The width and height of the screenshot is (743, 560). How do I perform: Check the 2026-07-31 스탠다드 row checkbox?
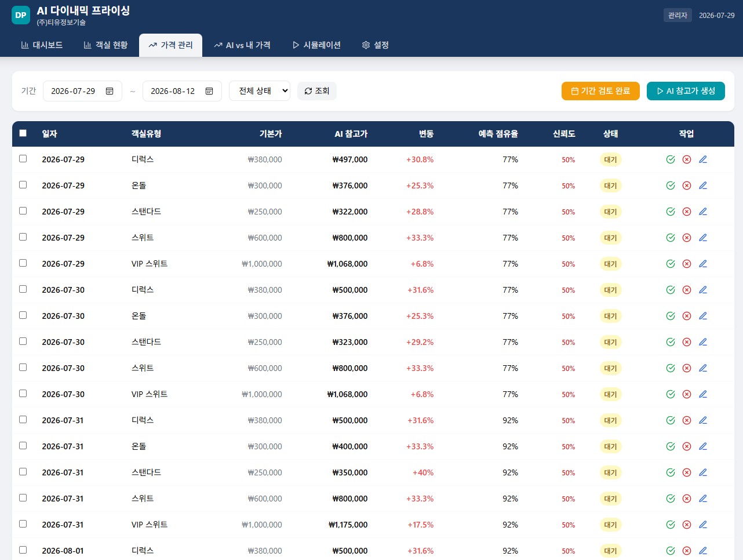click(x=23, y=471)
